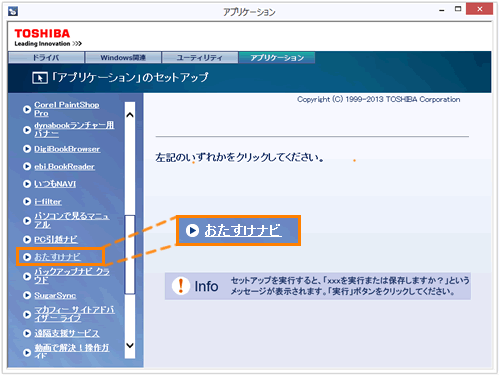Click the scroll down arrow in the app list
The image size is (500, 375).
point(130,346)
